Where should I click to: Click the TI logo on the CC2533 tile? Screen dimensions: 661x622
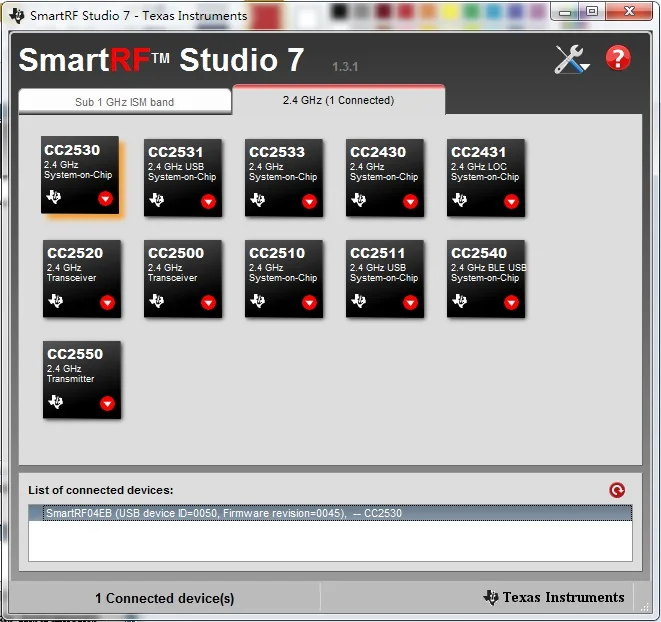point(258,199)
